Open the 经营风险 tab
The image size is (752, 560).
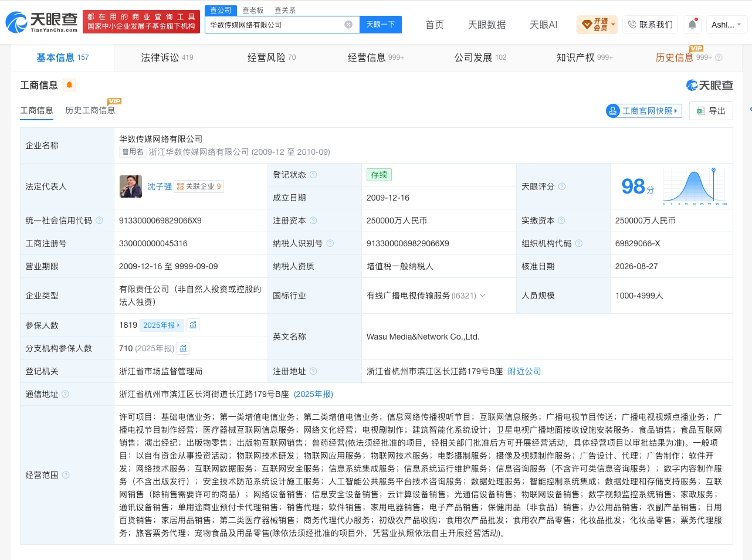[x=272, y=57]
